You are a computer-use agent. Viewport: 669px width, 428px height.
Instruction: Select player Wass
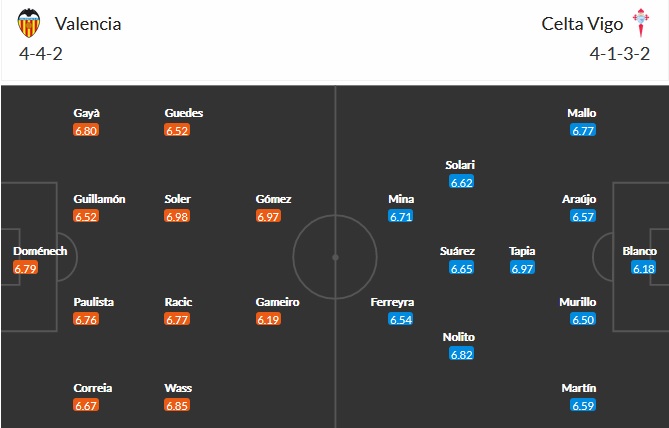[177, 387]
